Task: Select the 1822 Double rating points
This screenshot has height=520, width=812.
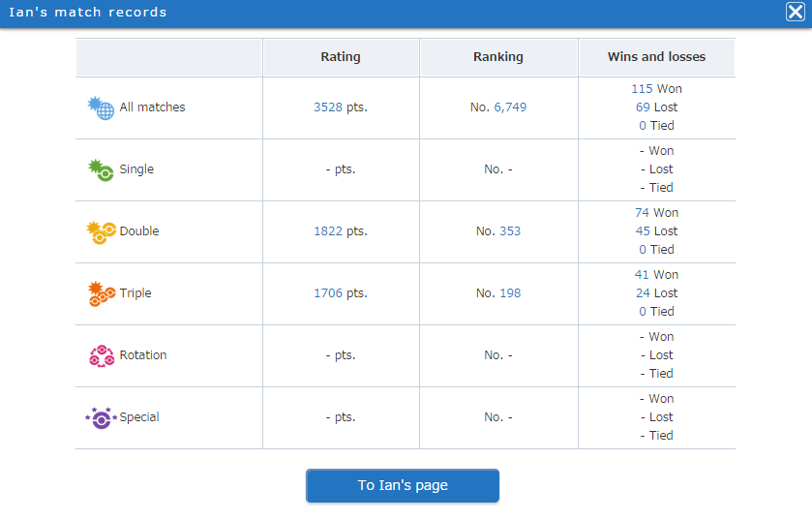Action: tap(328, 231)
